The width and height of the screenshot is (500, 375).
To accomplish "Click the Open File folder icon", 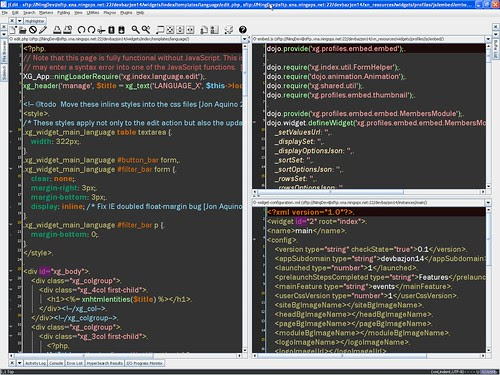I will (x=23, y=30).
